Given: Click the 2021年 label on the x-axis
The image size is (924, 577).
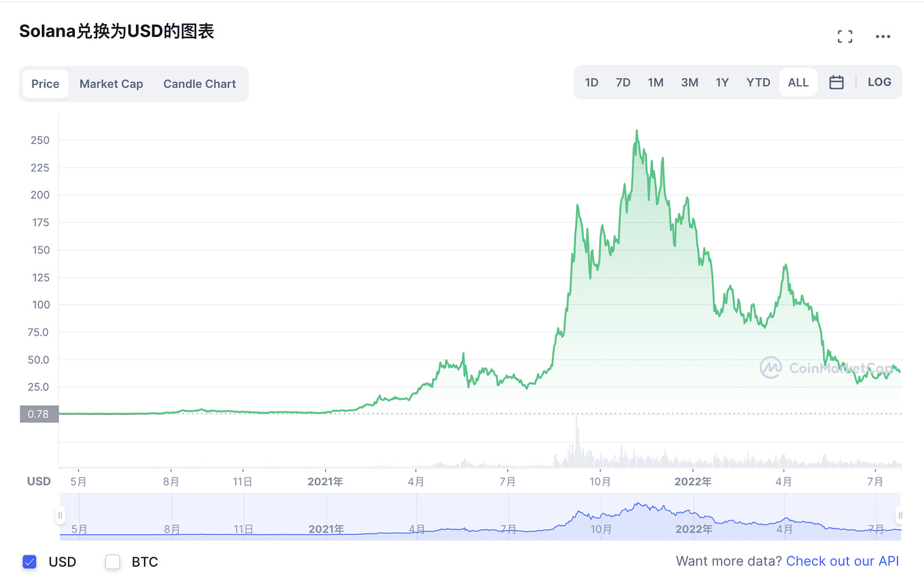Looking at the screenshot, I should point(326,482).
